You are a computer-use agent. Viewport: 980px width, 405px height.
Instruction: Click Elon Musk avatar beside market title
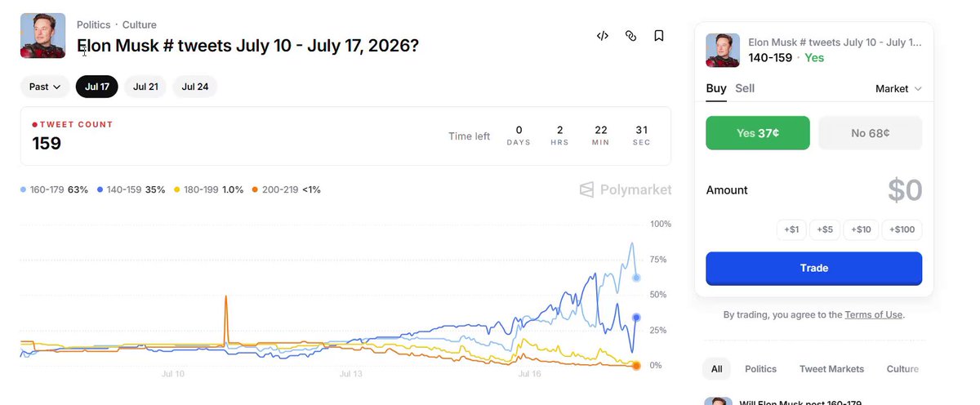pos(43,36)
